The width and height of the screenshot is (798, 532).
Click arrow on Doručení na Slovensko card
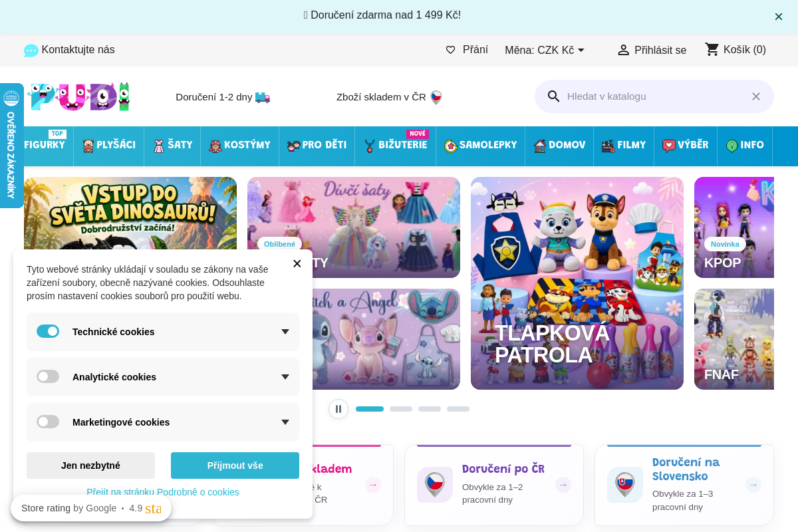tap(753, 485)
